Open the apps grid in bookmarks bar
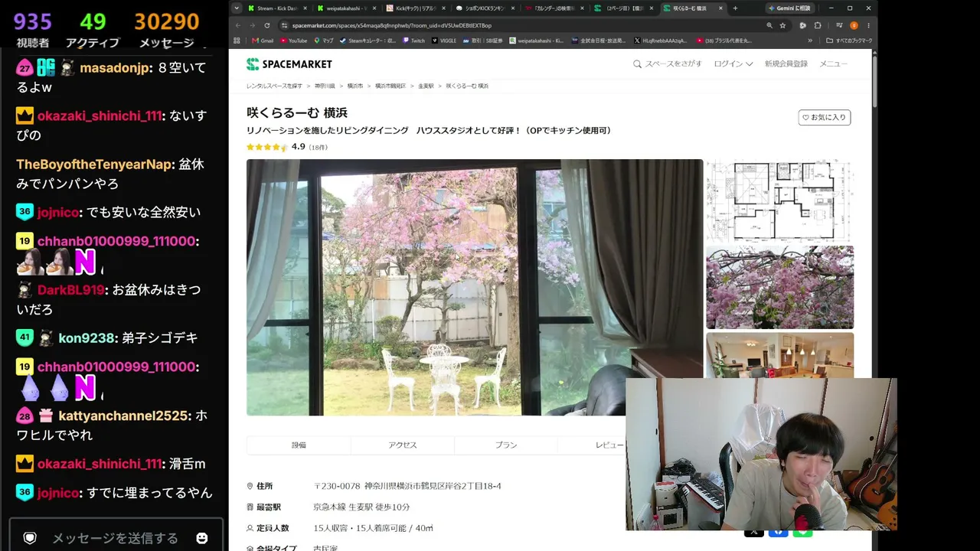 [237, 41]
